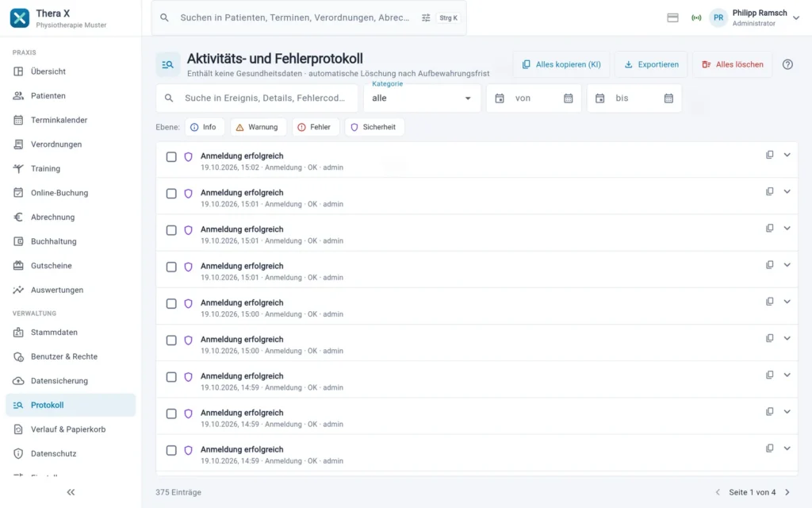This screenshot has width=812, height=508.
Task: Open the Philipp Ramsch user menu chevron
Action: click(796, 17)
